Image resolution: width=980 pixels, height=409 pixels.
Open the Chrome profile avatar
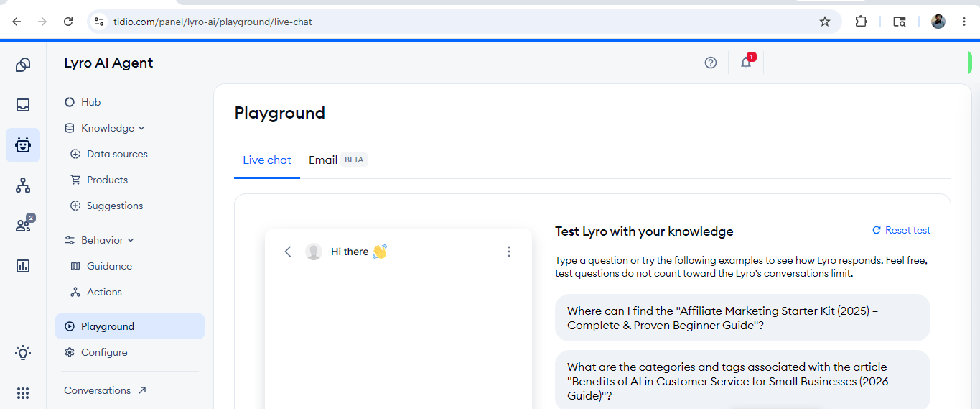pos(938,22)
